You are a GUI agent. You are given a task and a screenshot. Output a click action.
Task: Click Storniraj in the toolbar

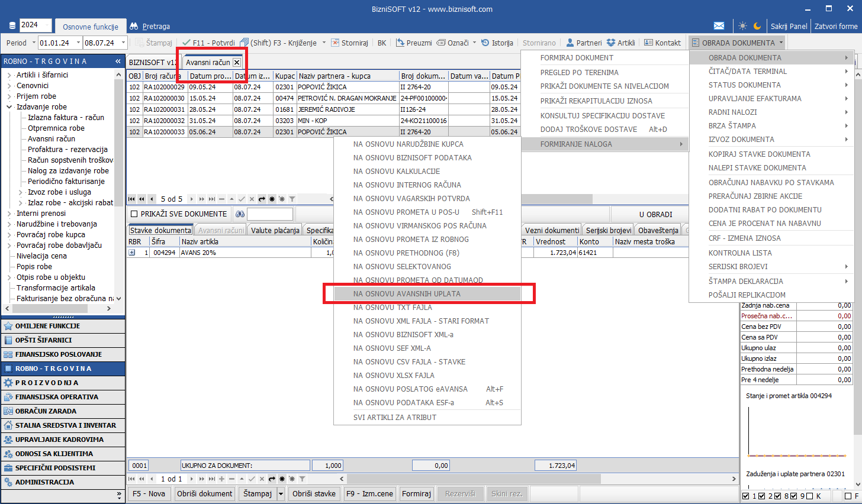pyautogui.click(x=349, y=43)
